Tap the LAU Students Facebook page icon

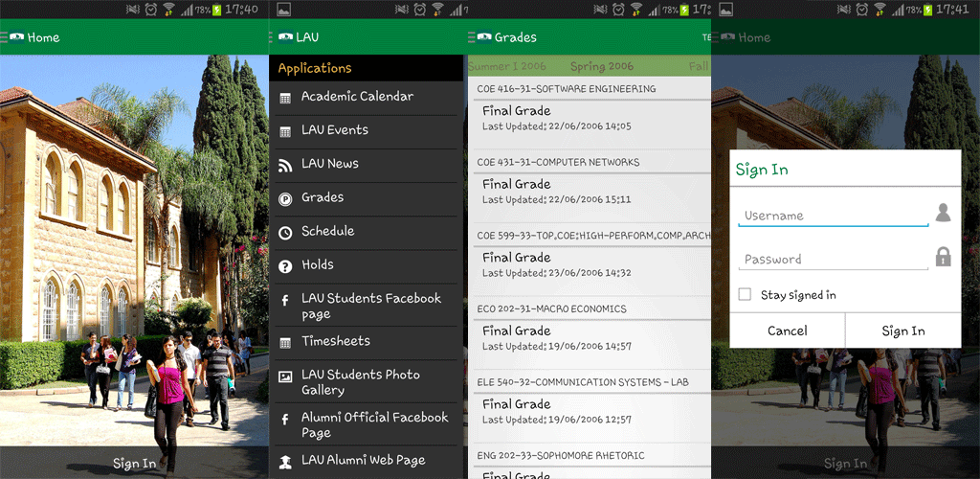click(285, 301)
